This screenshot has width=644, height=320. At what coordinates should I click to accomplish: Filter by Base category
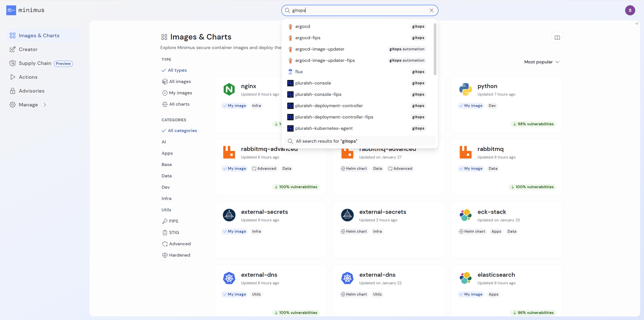[x=167, y=165]
